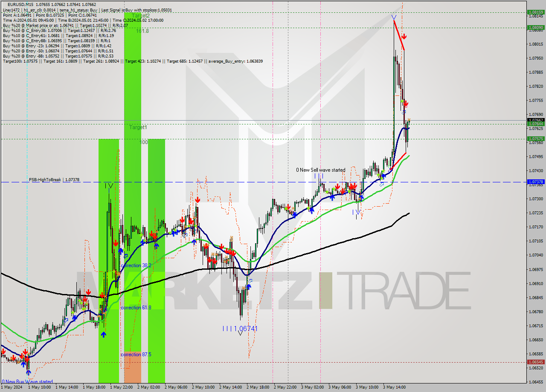Select the '100' level label
Screen dimensions: 546x392
[144, 142]
